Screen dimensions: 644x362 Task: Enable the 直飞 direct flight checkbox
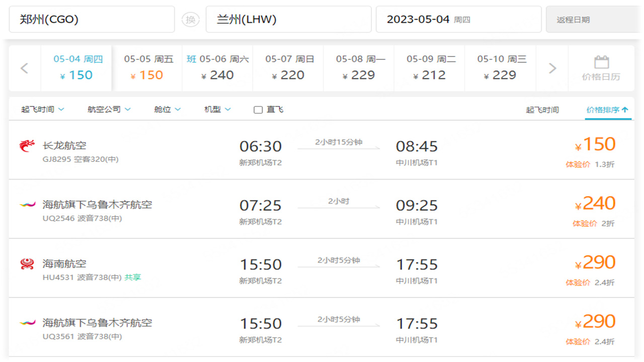tap(258, 110)
